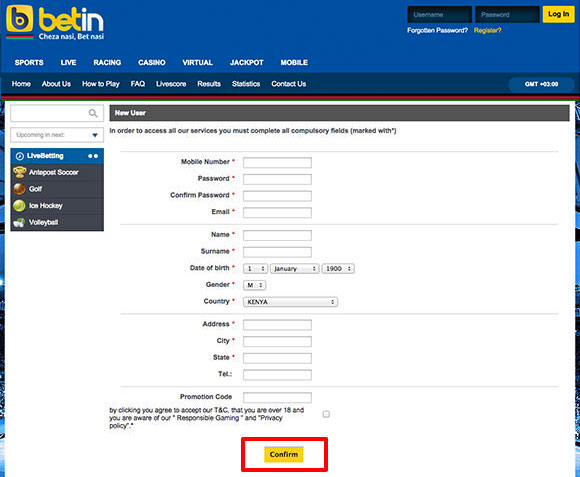Open the Gender selector
The width and height of the screenshot is (580, 477).
click(254, 285)
